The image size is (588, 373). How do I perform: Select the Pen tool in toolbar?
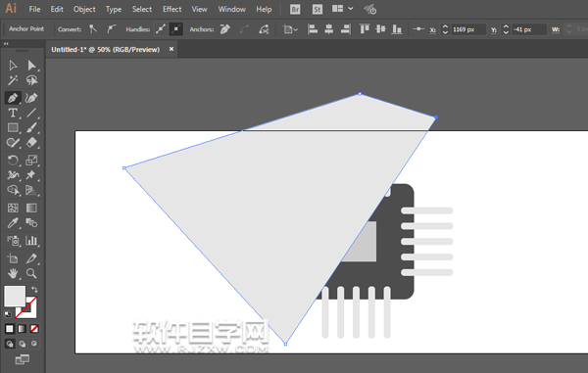pos(13,98)
